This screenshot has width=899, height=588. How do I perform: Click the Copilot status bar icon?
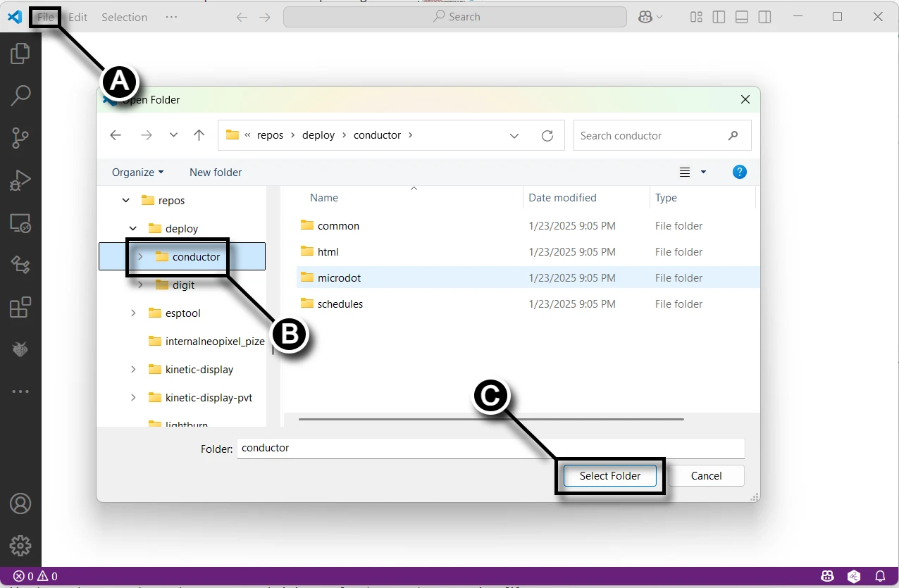pos(827,576)
